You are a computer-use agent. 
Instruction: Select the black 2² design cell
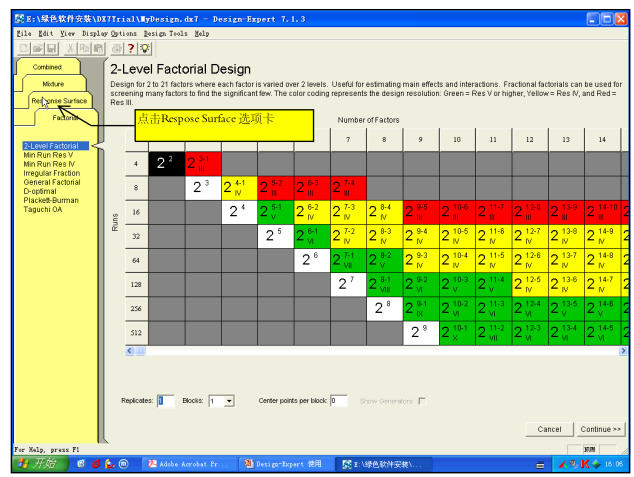coord(166,162)
